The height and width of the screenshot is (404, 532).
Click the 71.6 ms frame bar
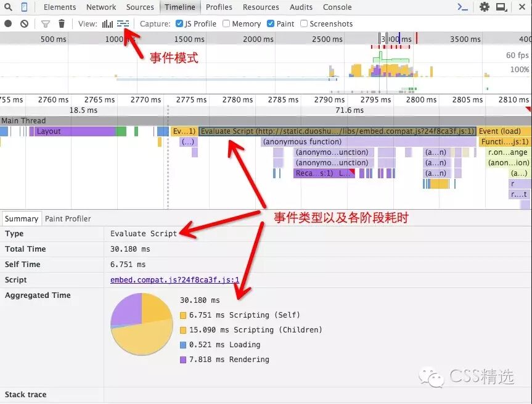(x=350, y=110)
